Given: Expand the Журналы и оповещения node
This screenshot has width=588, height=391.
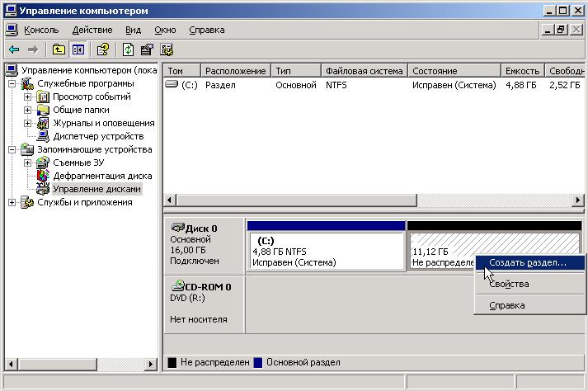Looking at the screenshot, I should click(27, 123).
